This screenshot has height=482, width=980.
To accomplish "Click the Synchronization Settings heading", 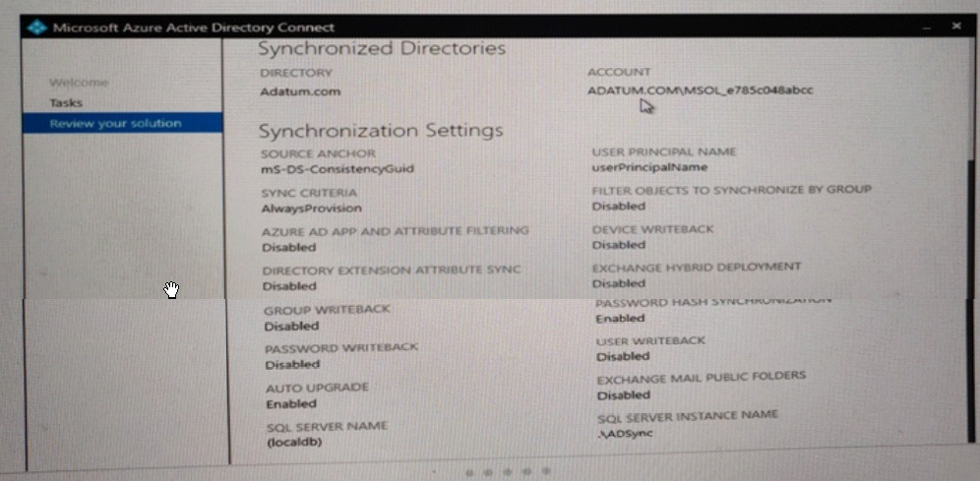I will pyautogui.click(x=381, y=131).
